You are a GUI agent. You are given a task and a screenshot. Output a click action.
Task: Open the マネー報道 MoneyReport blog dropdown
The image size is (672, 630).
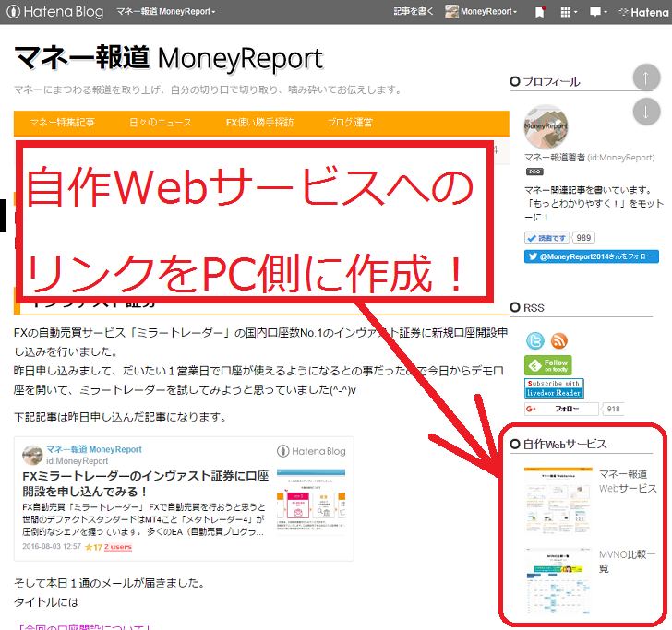click(x=166, y=12)
